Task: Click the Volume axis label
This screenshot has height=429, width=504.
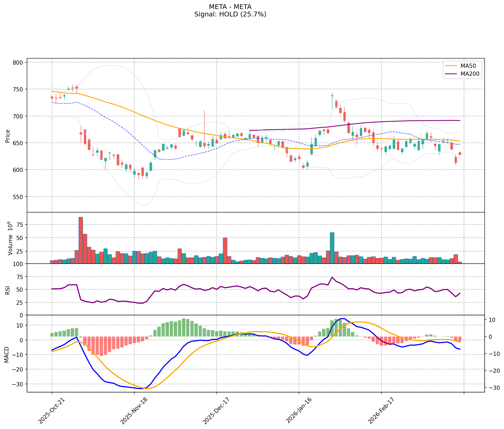Action: pos(10,238)
